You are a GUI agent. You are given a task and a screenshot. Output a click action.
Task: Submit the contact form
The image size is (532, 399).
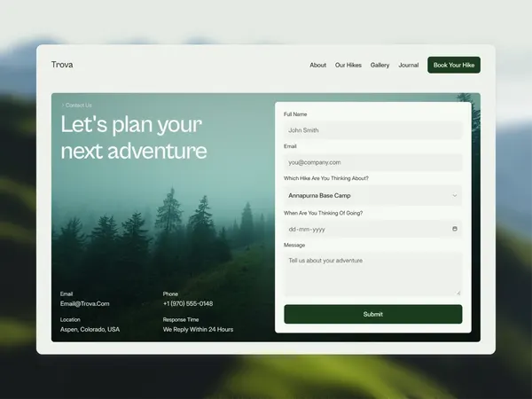(373, 314)
